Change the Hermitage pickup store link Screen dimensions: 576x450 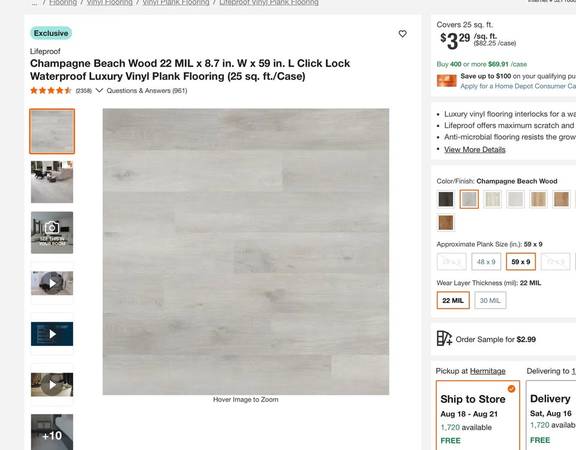pos(487,371)
